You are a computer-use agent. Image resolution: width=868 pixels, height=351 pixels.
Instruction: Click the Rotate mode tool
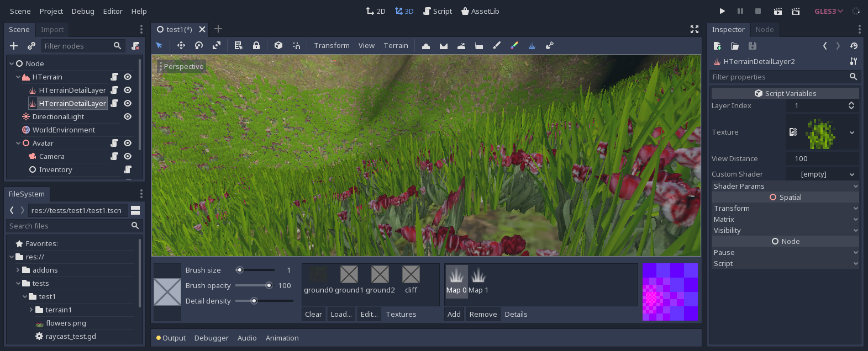click(199, 46)
